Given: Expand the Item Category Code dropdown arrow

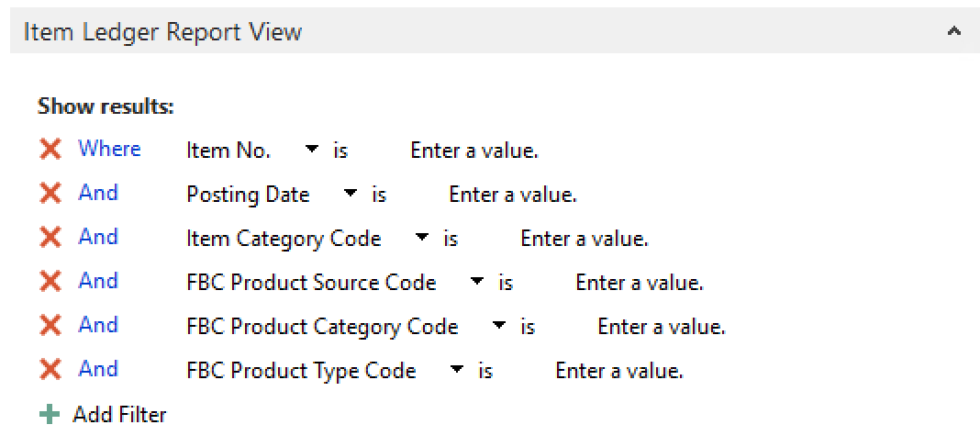Looking at the screenshot, I should 422,238.
